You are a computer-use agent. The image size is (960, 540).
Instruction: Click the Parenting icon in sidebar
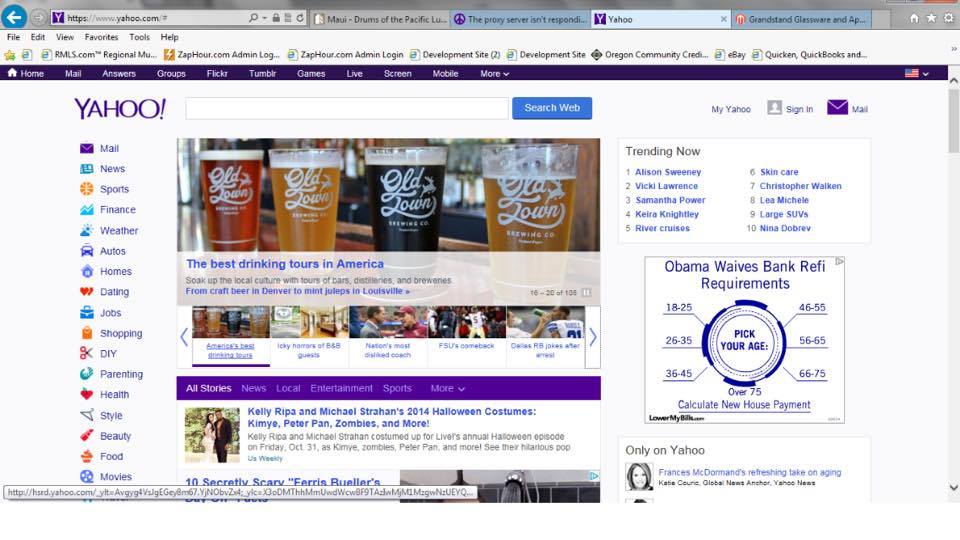[x=86, y=373]
